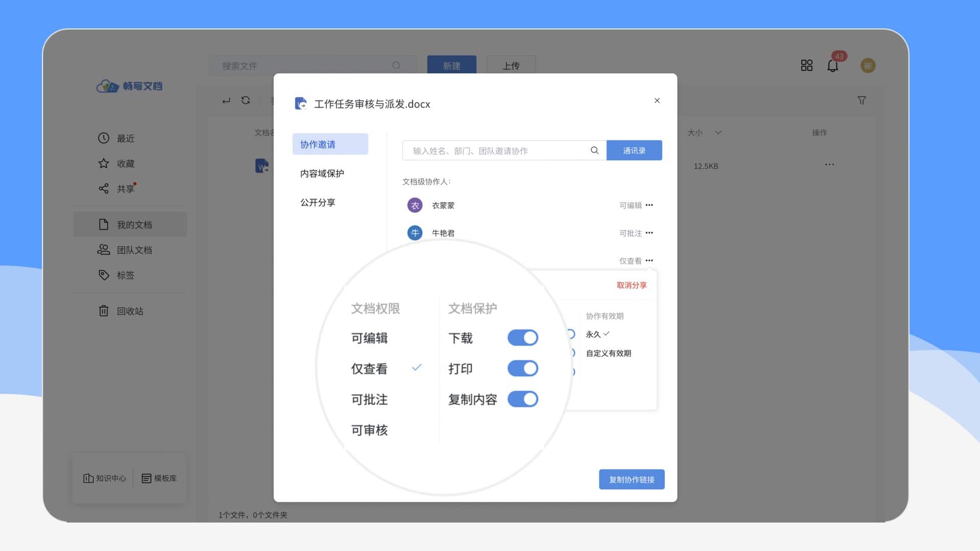The height and width of the screenshot is (551, 980).
Task: Open the apps grid icon
Action: [806, 65]
